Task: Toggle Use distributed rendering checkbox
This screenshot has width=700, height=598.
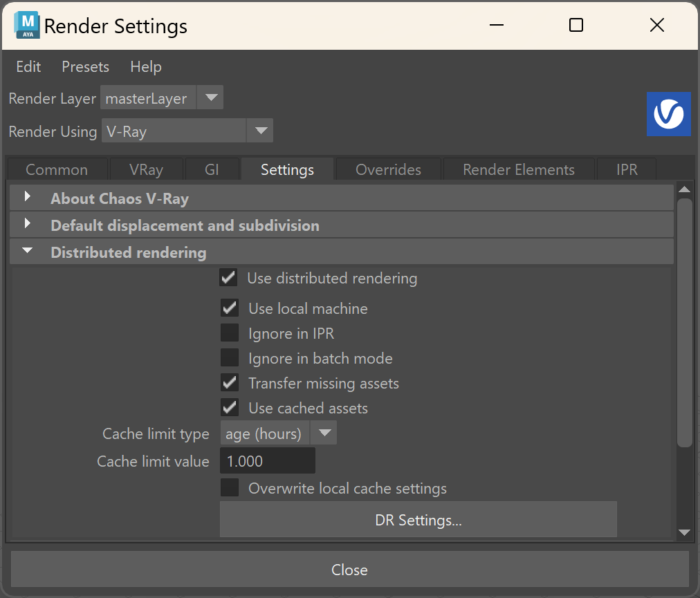Action: pos(228,278)
